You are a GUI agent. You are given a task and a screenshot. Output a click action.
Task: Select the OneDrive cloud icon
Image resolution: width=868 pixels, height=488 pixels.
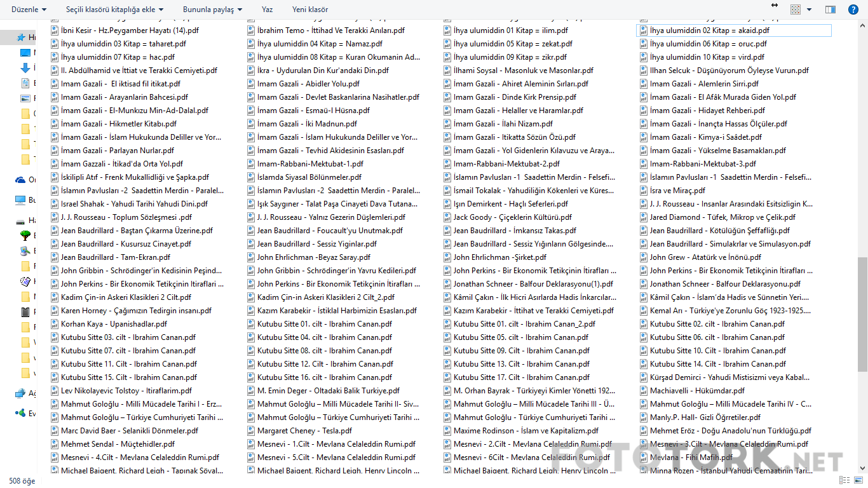pyautogui.click(x=20, y=180)
